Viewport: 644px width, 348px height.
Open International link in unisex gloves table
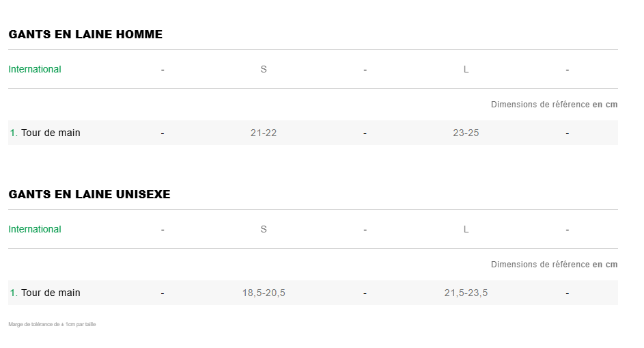click(35, 229)
